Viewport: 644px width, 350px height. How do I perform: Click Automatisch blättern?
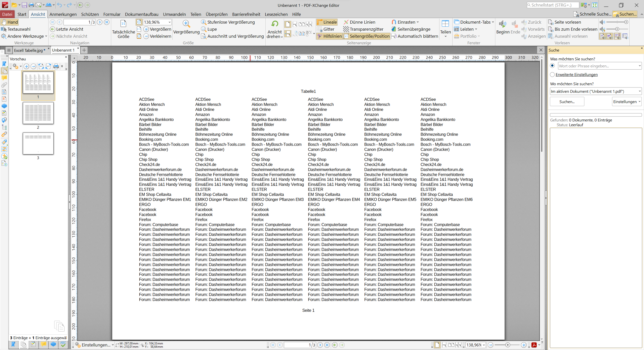point(415,36)
